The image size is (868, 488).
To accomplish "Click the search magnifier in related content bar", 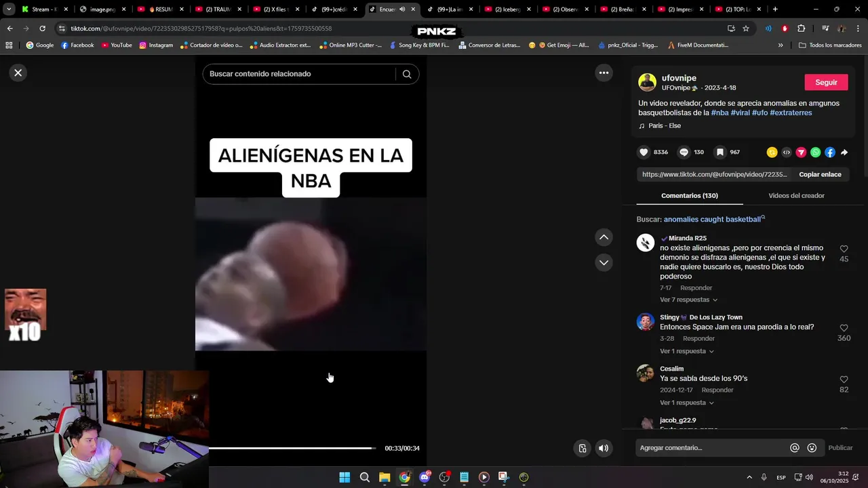I will point(407,74).
